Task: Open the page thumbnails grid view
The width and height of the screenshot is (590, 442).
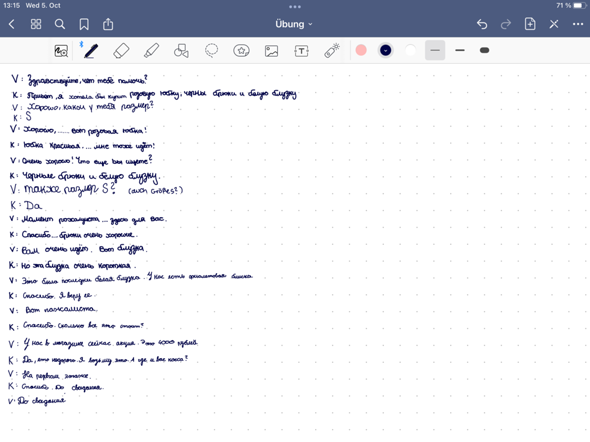Action: pyautogui.click(x=36, y=24)
